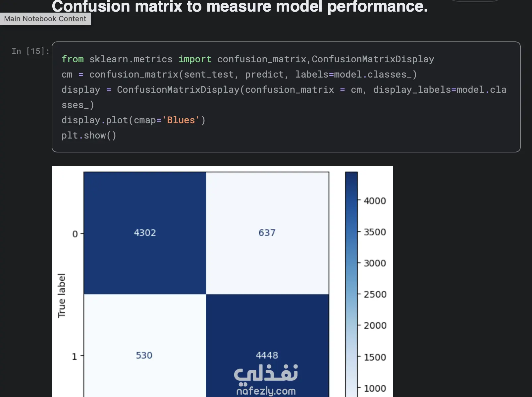Click the Confusion matrix heading text
Image resolution: width=532 pixels, height=397 pixels.
239,7
